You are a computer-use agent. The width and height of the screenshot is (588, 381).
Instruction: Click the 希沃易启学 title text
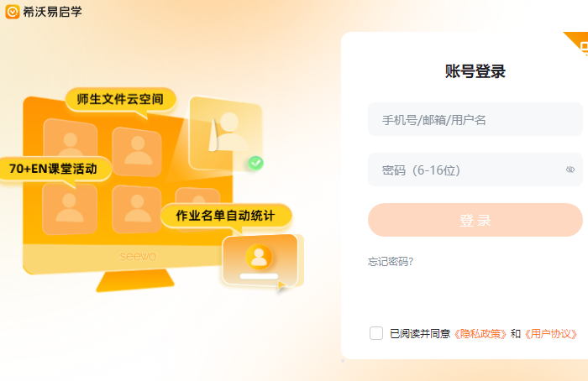[52, 12]
